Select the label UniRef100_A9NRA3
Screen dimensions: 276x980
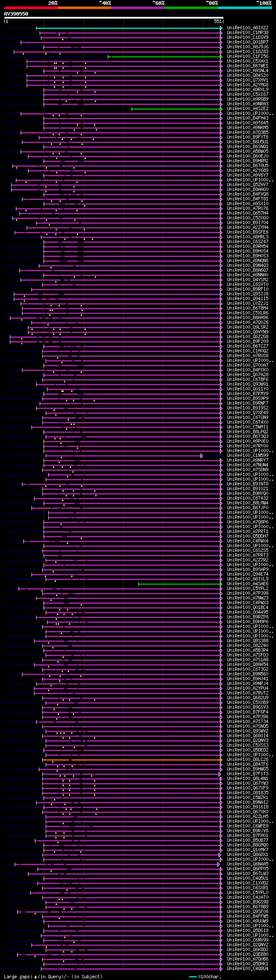[x=248, y=104]
